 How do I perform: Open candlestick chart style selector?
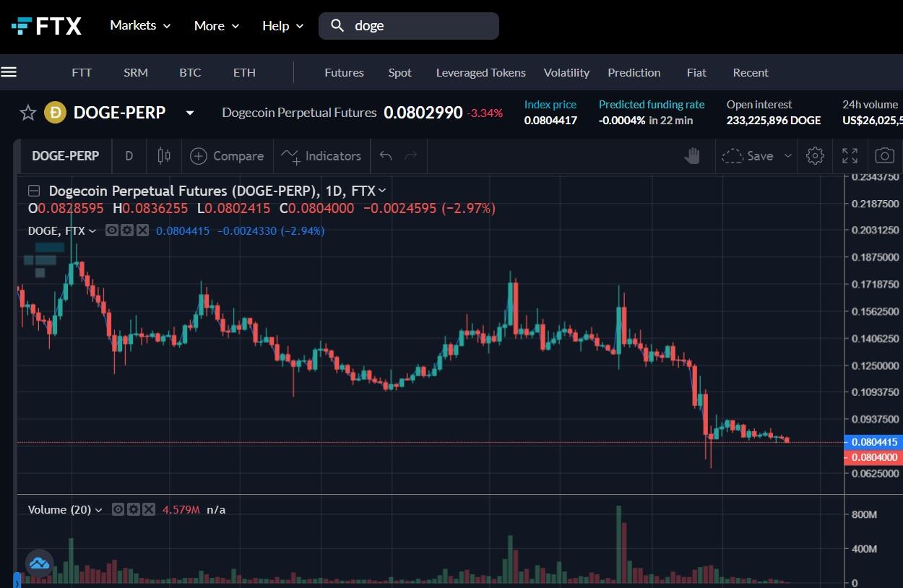(x=164, y=156)
